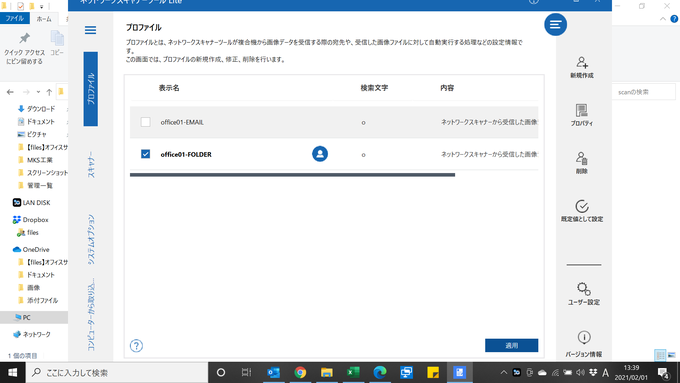This screenshot has width=680, height=383.
Task: Select Dropbox in Explorer sidebar
Action: tap(30, 220)
